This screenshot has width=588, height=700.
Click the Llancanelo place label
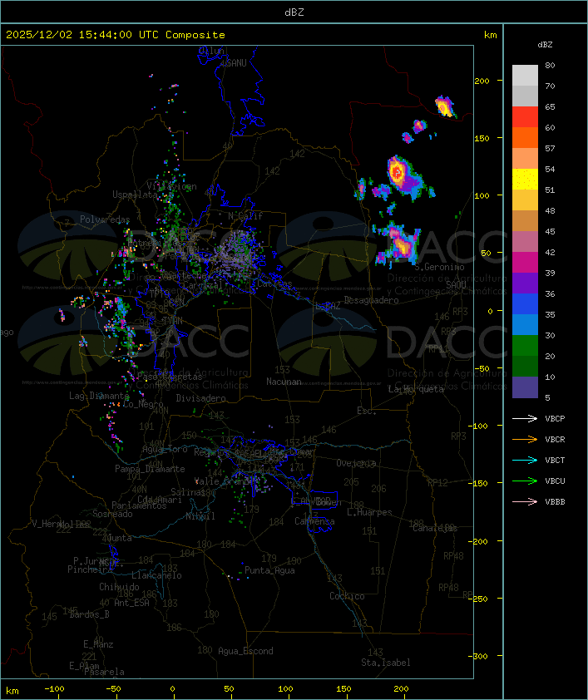[x=156, y=575]
